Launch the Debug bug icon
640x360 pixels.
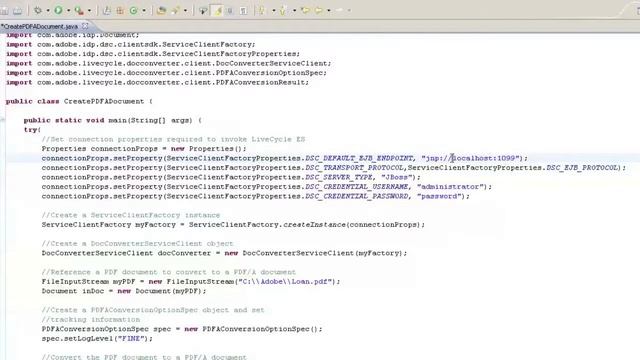pos(38,10)
